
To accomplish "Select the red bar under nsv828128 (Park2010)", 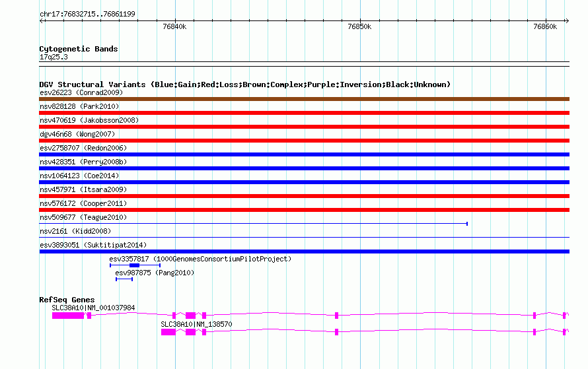I will (304, 113).
